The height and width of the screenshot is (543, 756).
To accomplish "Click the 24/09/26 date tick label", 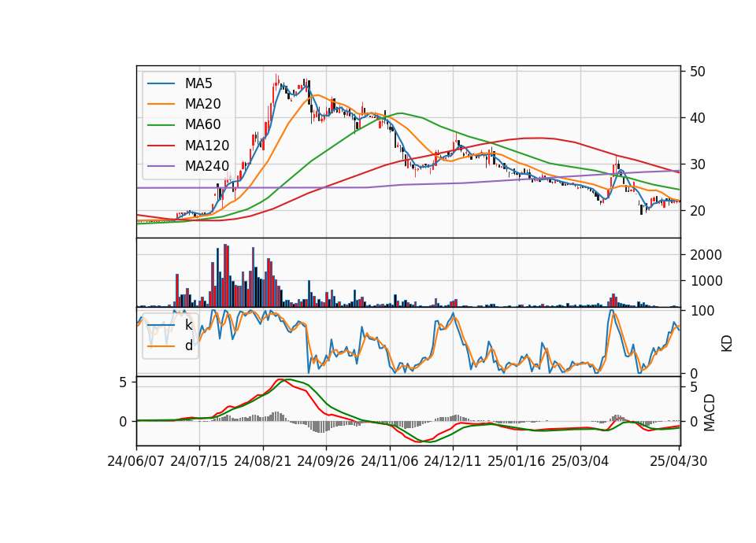I will coord(326,462).
